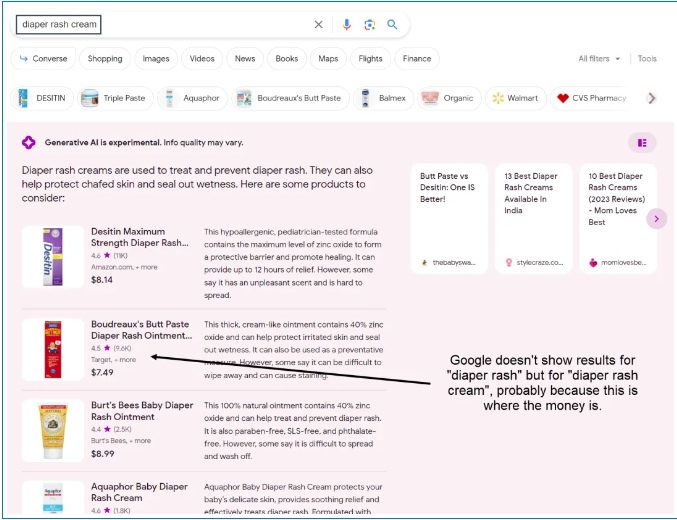
Task: Switch to the Flights tab
Action: 370,59
